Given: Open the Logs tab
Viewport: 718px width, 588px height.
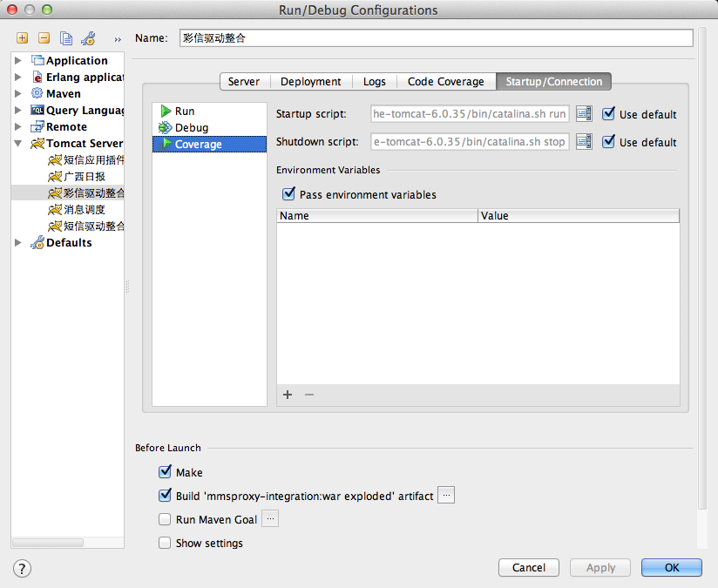Looking at the screenshot, I should 375,82.
